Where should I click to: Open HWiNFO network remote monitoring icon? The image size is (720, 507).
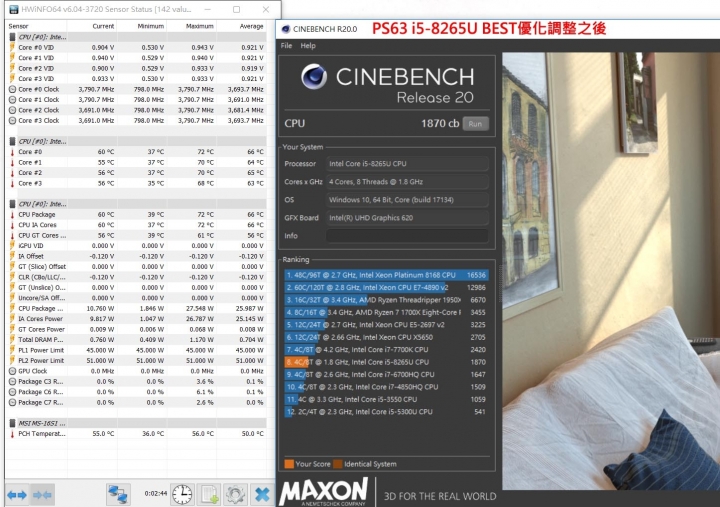click(x=118, y=495)
